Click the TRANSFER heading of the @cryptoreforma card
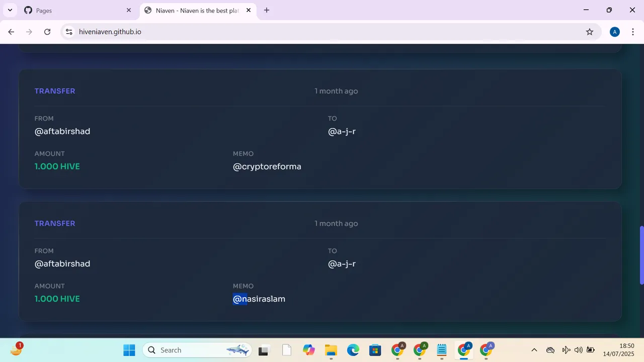Screen dimensions: 644x362 pos(55,91)
